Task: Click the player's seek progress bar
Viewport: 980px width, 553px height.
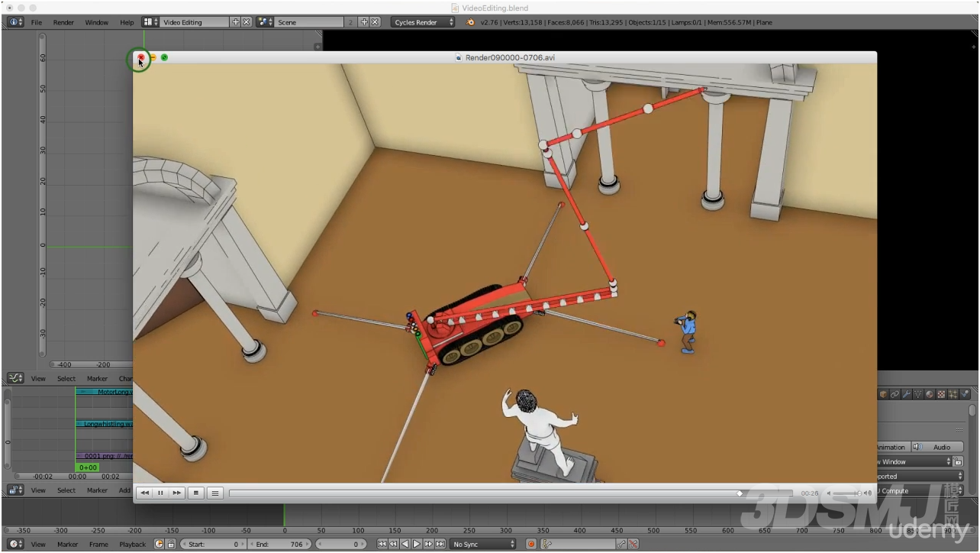Action: click(510, 493)
